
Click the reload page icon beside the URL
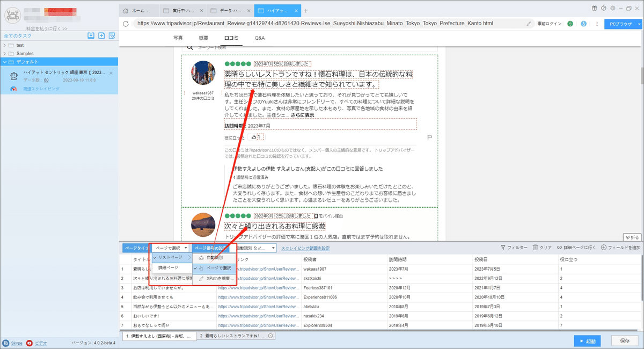click(126, 24)
